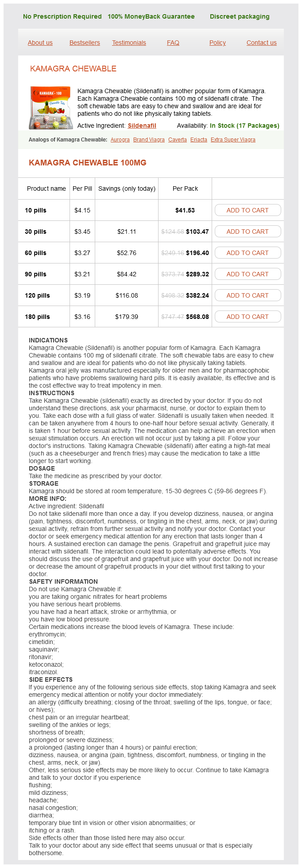Click the Kamagra Chewable page heading
Screen dimensions: 302x868
tap(73, 69)
